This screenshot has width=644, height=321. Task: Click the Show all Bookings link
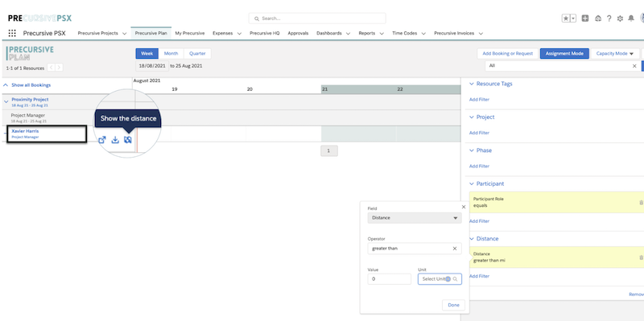31,85
